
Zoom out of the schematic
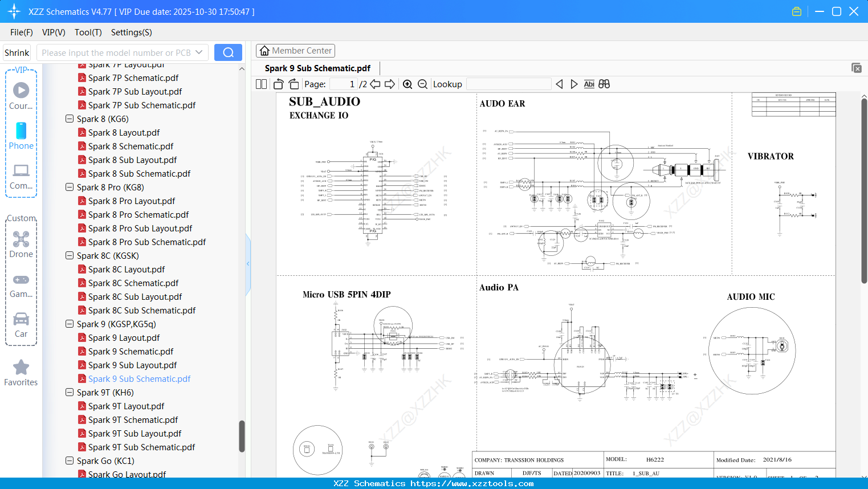coord(422,84)
